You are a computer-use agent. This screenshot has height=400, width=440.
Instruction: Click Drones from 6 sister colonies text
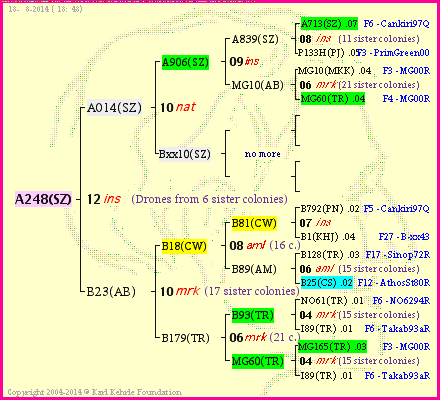click(x=209, y=199)
